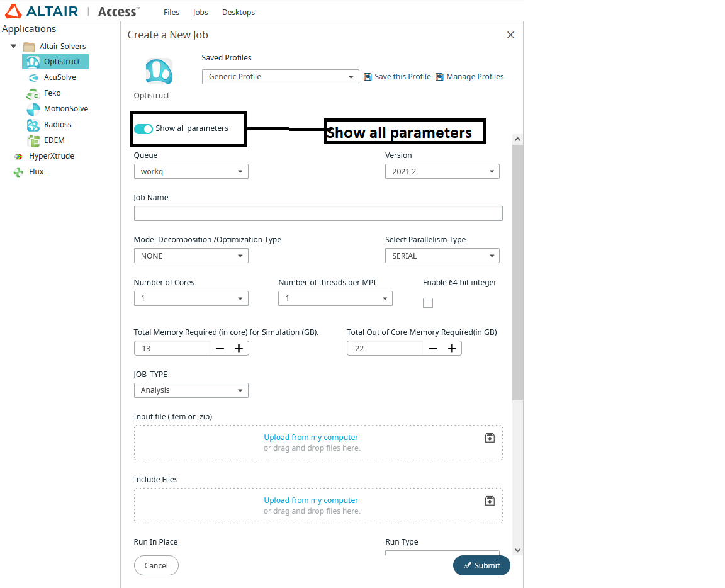Collapse the Altair Solvers tree folder
725x588 pixels.
tap(14, 47)
